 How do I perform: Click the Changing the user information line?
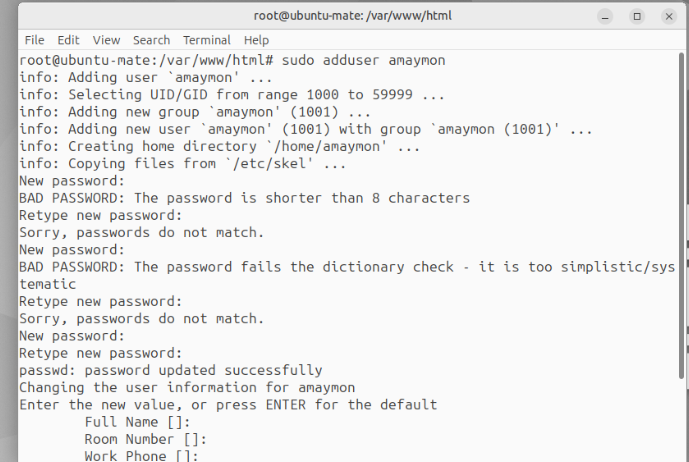click(x=187, y=387)
